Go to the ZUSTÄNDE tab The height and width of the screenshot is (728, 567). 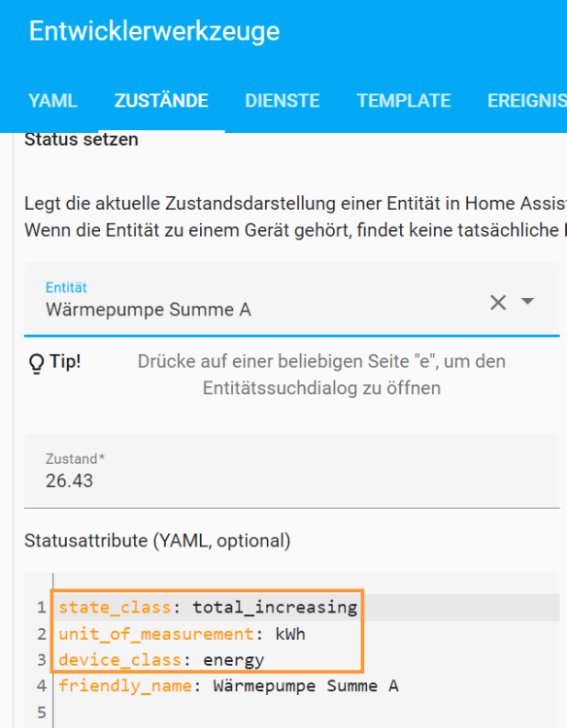(x=161, y=101)
